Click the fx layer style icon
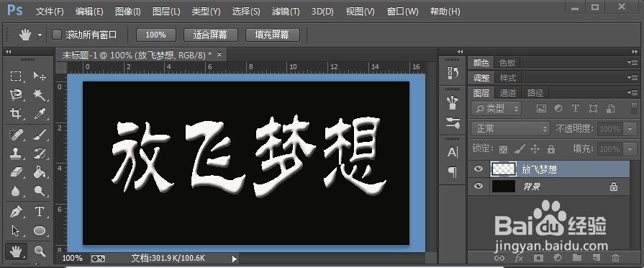644x268 pixels. coord(519,258)
